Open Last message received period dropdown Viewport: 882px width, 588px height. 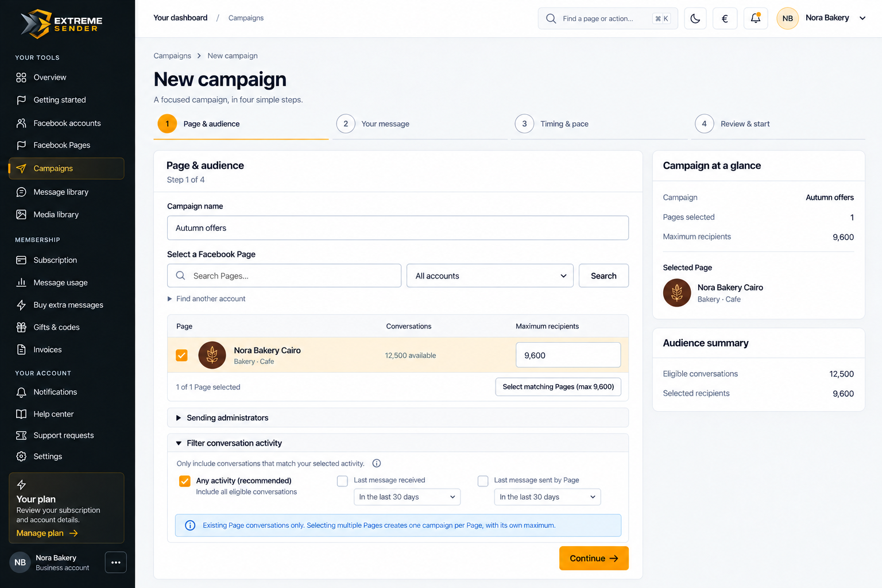point(407,497)
